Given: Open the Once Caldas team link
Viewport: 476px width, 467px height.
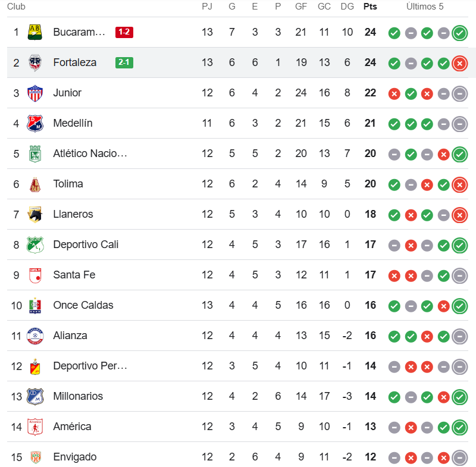Looking at the screenshot, I should tap(83, 305).
